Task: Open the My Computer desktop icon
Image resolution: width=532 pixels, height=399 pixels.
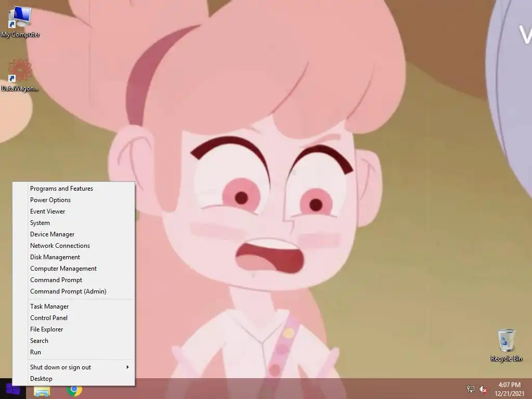Action: point(20,21)
